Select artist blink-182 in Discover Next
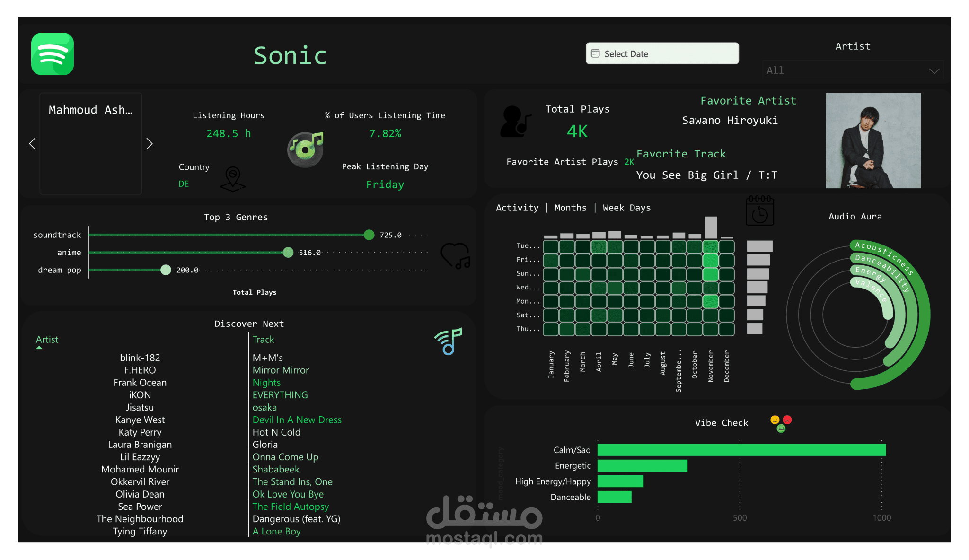This screenshot has height=560, width=969. click(x=140, y=358)
